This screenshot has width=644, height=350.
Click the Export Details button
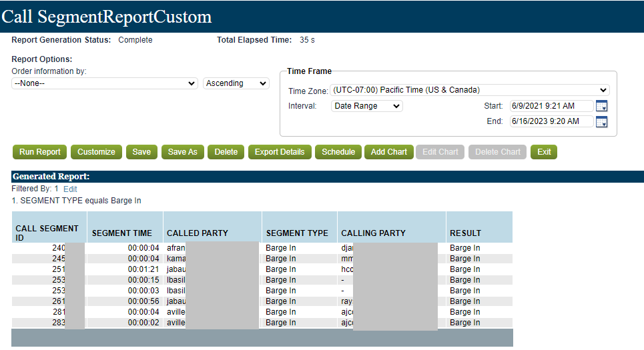(280, 152)
